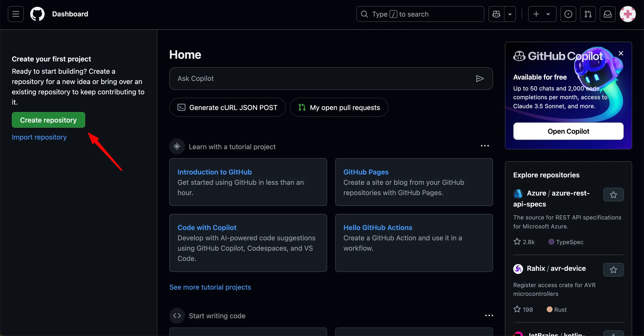Click the search magnifier icon
This screenshot has height=336, width=644.
pyautogui.click(x=364, y=14)
